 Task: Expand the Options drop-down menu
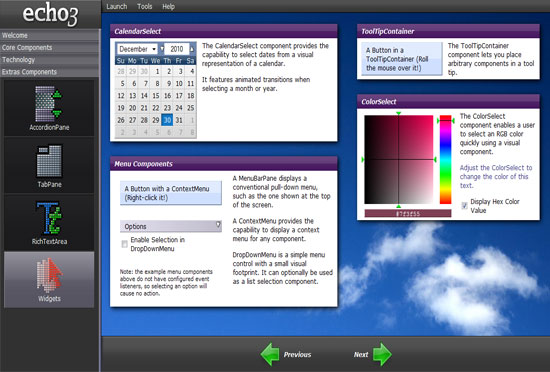point(171,226)
